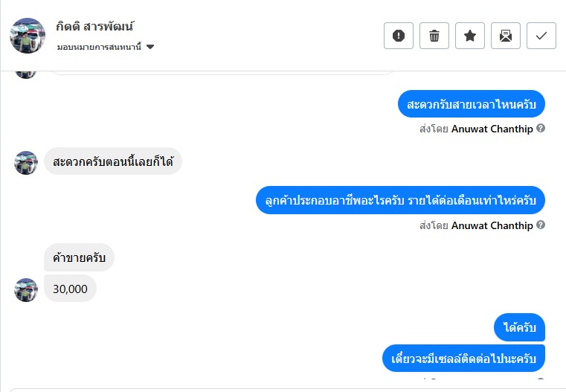
Task: Open the conversation assignment dropdown arrow
Action: (150, 47)
